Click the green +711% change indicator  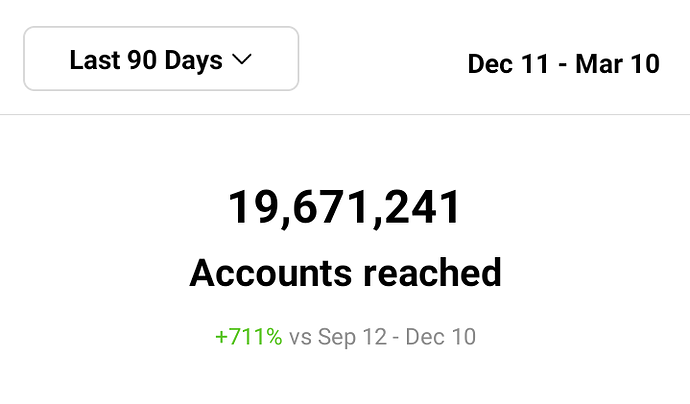249,337
